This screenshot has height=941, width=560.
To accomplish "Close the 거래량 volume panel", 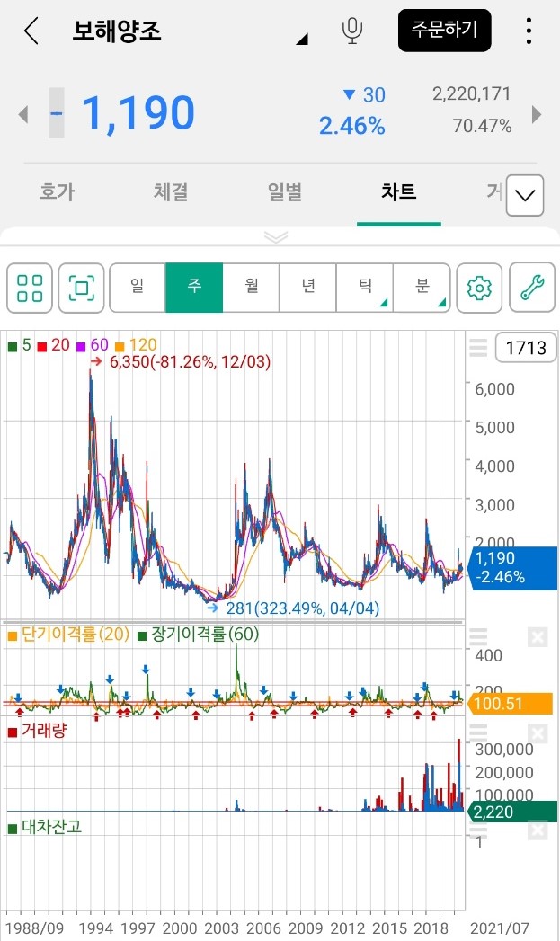I will (538, 733).
